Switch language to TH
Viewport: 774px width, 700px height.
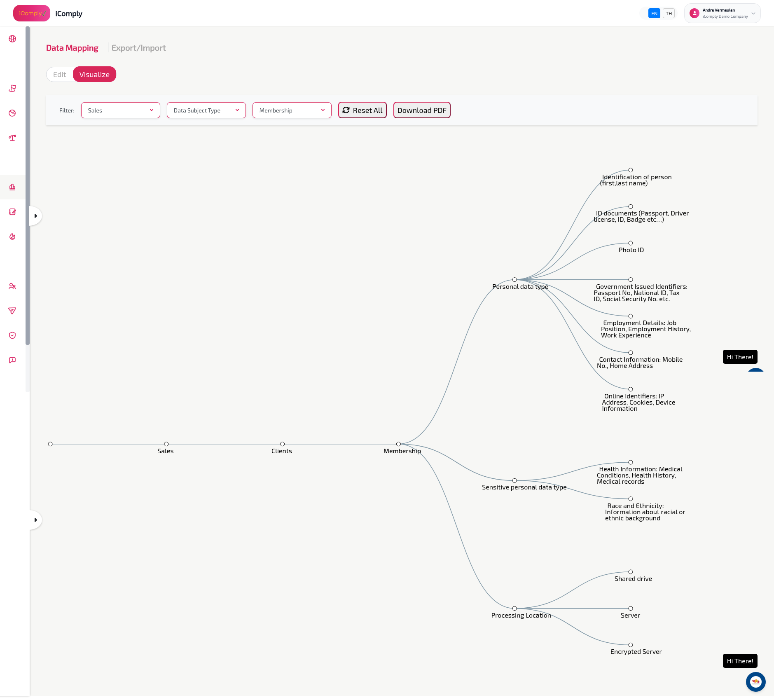(669, 13)
